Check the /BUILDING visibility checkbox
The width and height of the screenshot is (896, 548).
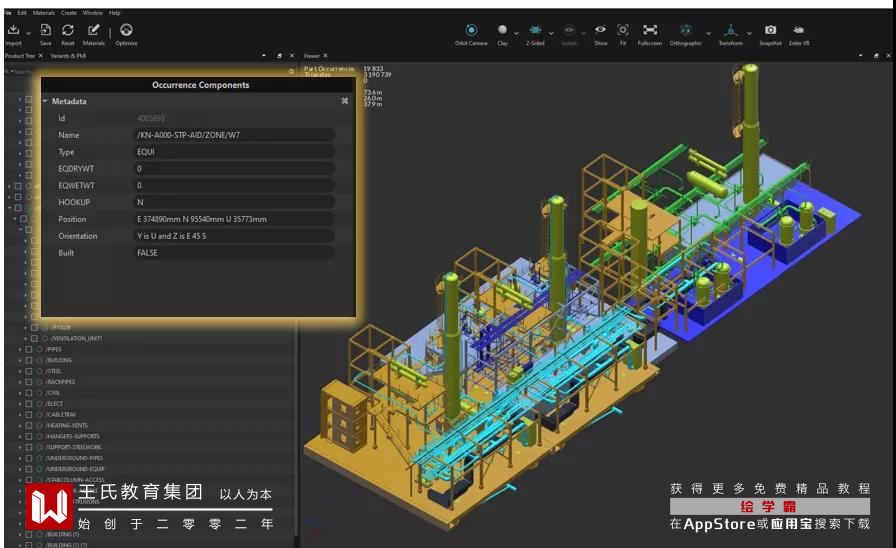tap(29, 360)
